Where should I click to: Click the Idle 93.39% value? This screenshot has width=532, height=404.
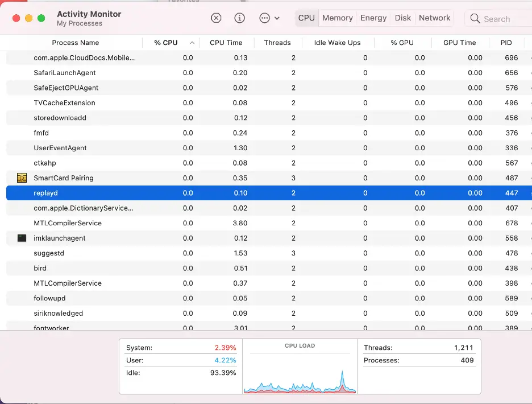coord(223,373)
